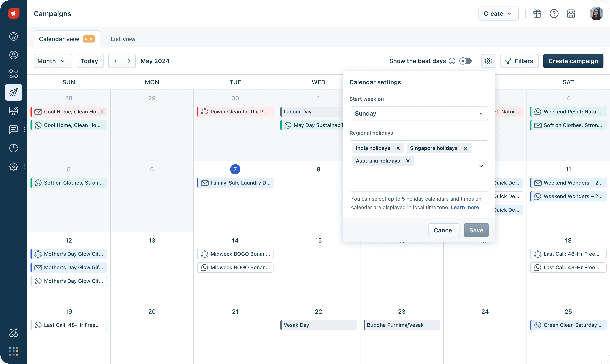This screenshot has height=364, width=610.
Task: Click the Learn more link
Action: tap(465, 207)
